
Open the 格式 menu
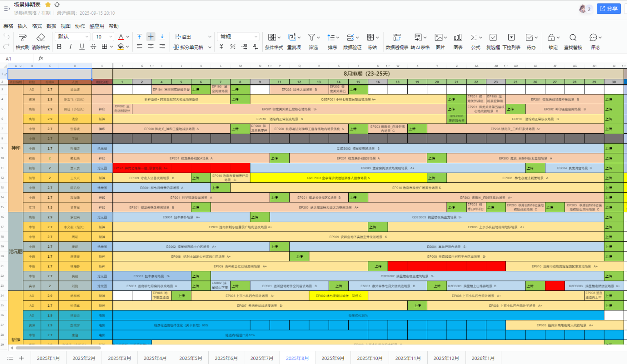point(37,26)
